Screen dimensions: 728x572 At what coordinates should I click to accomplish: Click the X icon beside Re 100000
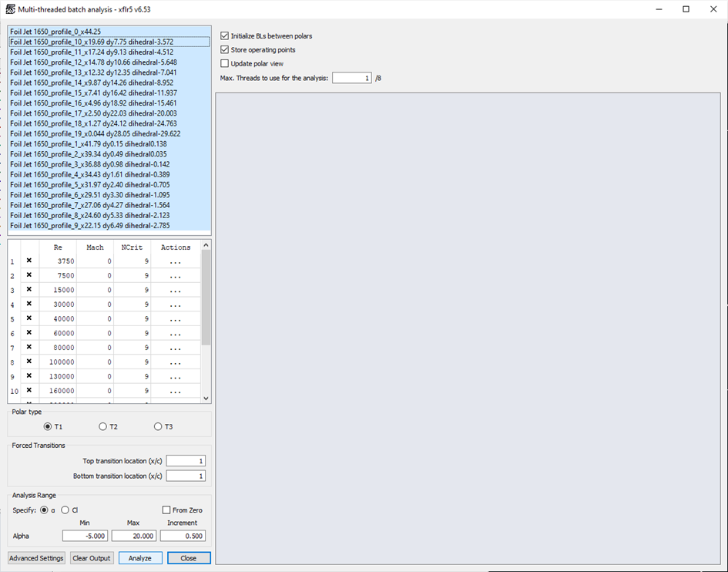coord(29,362)
